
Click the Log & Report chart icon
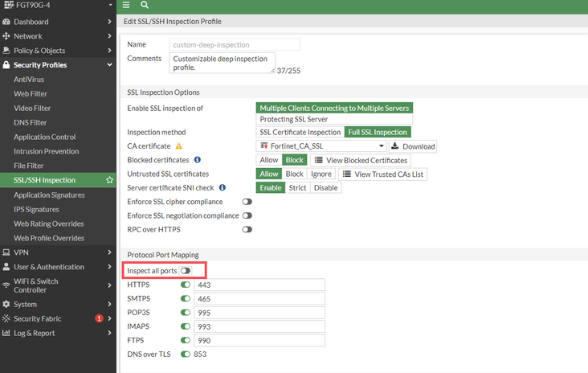coord(6,333)
